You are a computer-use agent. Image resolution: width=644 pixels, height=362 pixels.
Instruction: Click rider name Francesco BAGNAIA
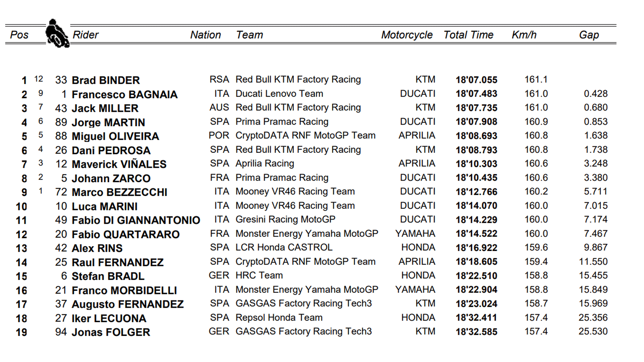(x=125, y=94)
